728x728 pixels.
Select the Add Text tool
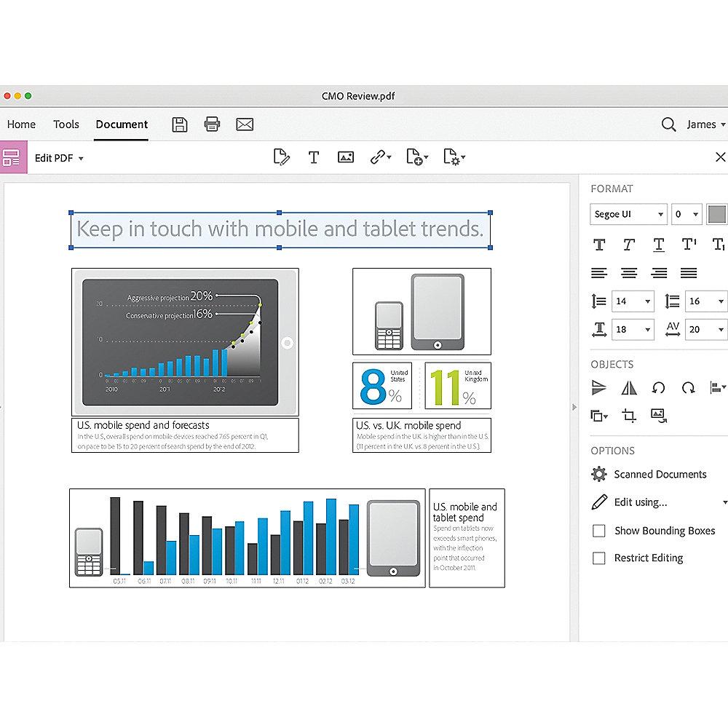tap(314, 157)
